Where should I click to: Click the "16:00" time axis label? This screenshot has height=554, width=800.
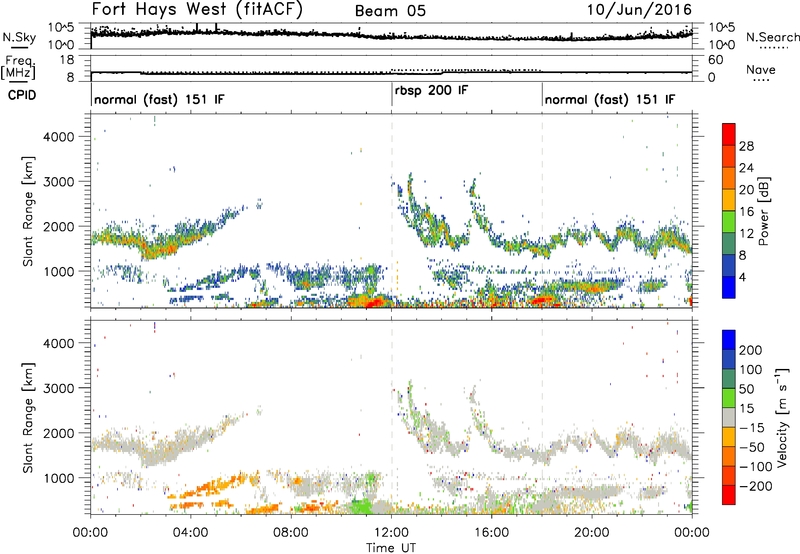click(x=491, y=533)
